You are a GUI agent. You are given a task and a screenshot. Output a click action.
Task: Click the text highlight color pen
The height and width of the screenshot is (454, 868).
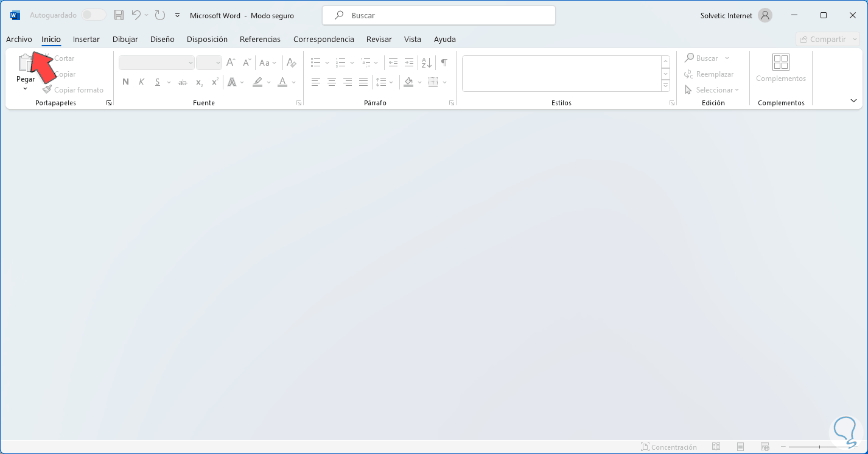(x=258, y=82)
